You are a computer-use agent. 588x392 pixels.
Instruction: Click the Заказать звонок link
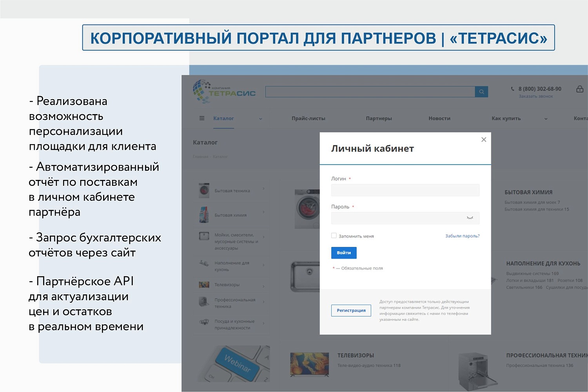coord(536,96)
